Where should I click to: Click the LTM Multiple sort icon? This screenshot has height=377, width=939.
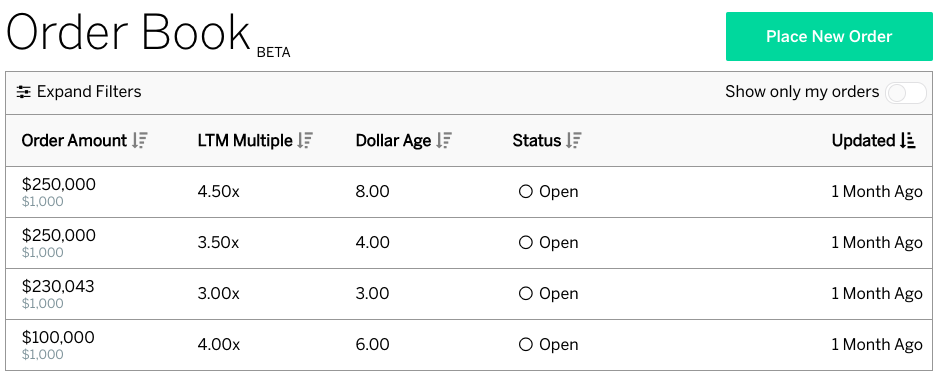[305, 141]
